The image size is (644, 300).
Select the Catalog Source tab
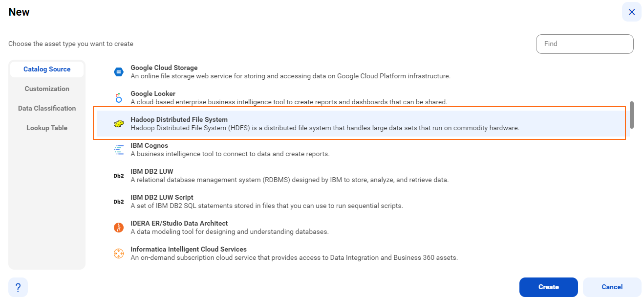(47, 69)
